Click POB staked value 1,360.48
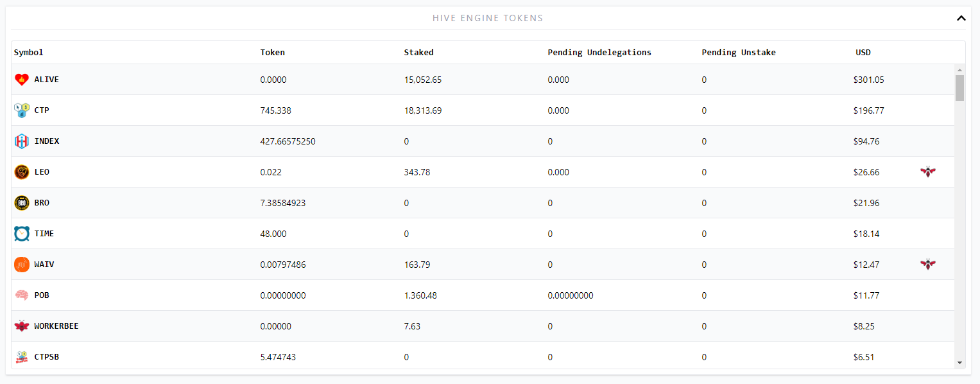Image resolution: width=980 pixels, height=384 pixels. click(420, 295)
